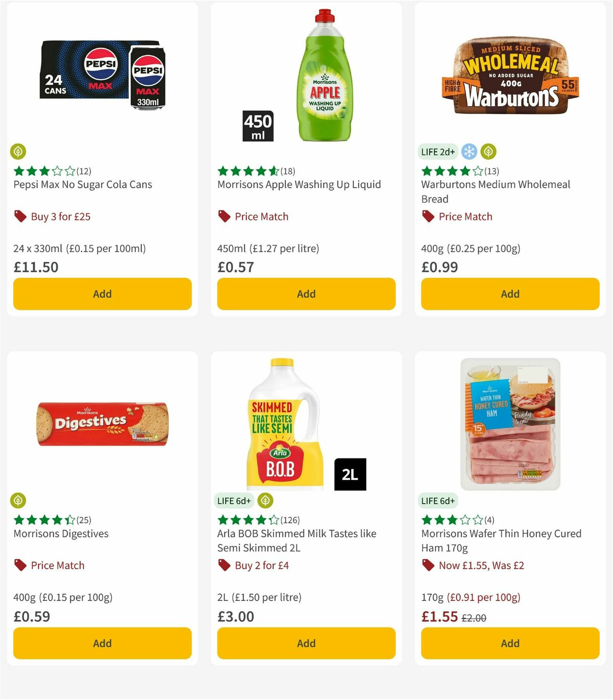This screenshot has height=700, width=613.
Task: Open Morrisons Apple Washing Up Liquid product page
Action: pyautogui.click(x=299, y=184)
